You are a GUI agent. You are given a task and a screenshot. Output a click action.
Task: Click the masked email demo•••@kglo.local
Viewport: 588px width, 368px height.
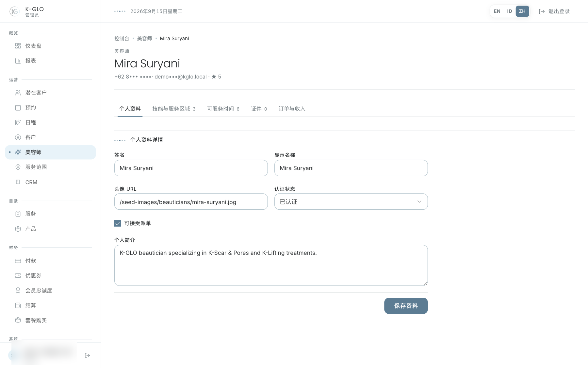pos(181,77)
